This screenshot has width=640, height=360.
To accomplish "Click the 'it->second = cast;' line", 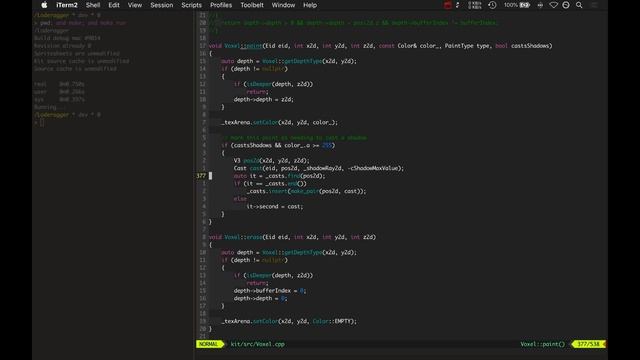I will (x=275, y=207).
